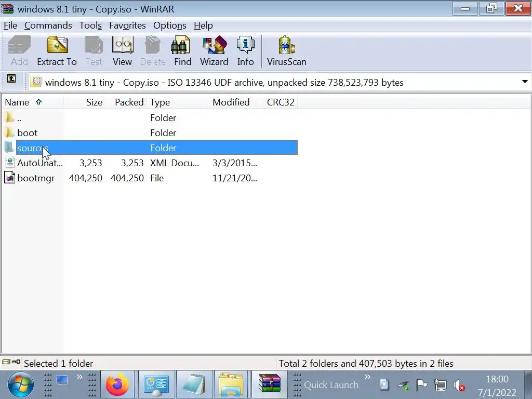The height and width of the screenshot is (399, 532).
Task: Switch to WinRAR taskbar button
Action: click(x=270, y=385)
